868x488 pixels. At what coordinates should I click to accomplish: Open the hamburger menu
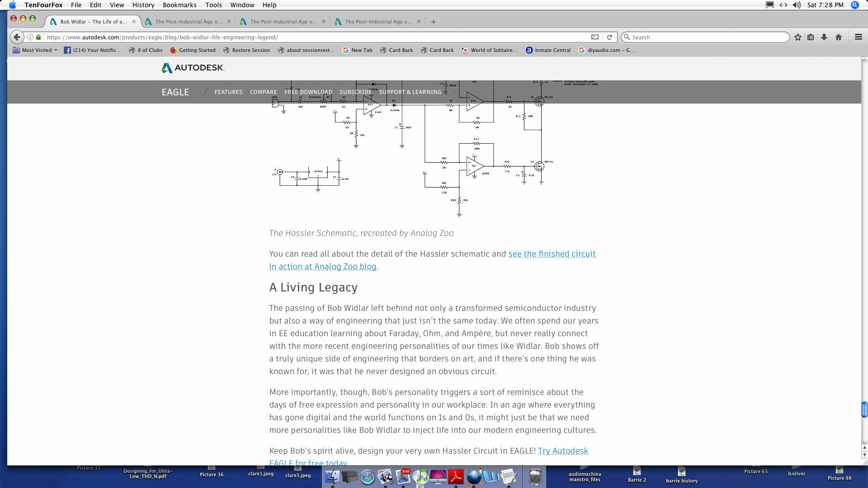tap(859, 37)
